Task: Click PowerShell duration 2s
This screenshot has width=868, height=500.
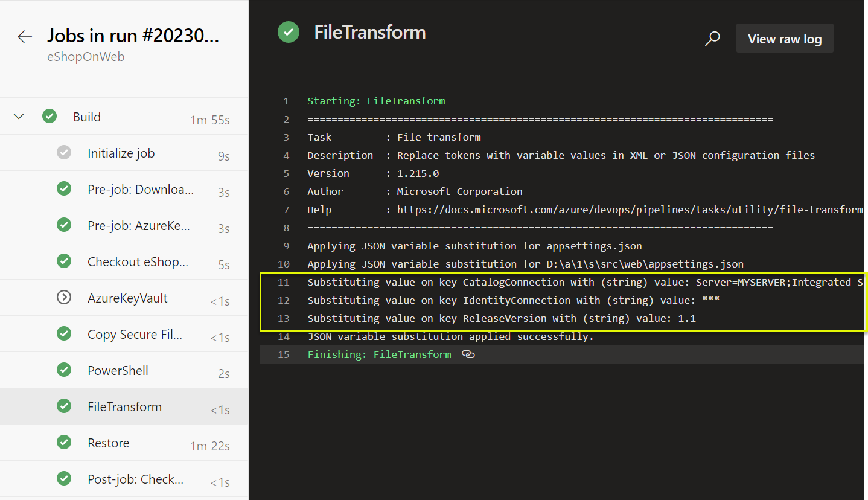Action: point(224,374)
